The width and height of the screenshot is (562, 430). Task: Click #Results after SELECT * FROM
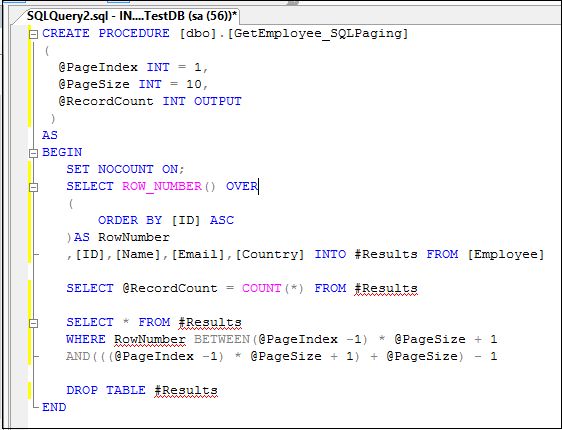pyautogui.click(x=210, y=322)
